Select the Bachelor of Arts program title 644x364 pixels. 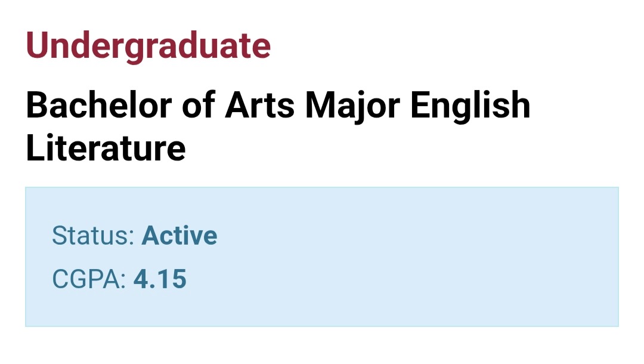pyautogui.click(x=278, y=126)
